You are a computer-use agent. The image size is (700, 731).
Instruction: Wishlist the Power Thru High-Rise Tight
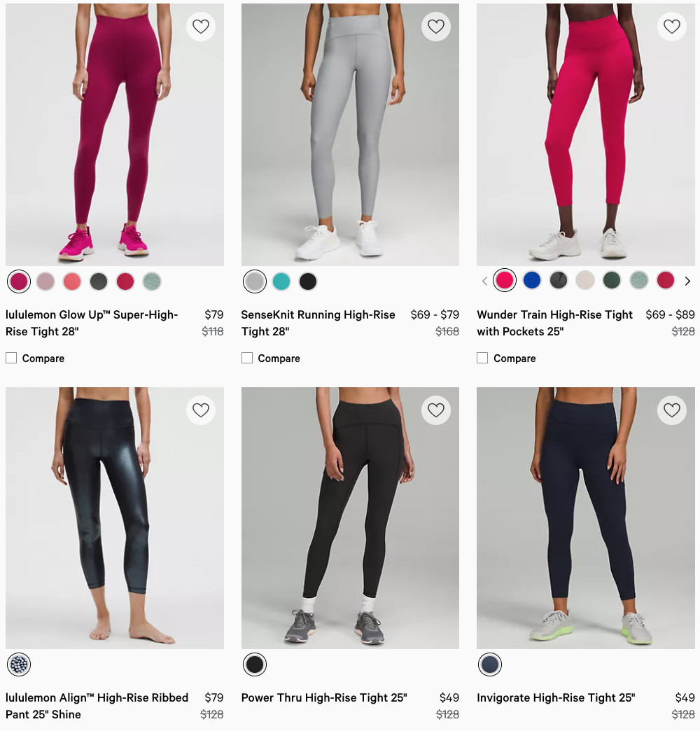coord(436,410)
